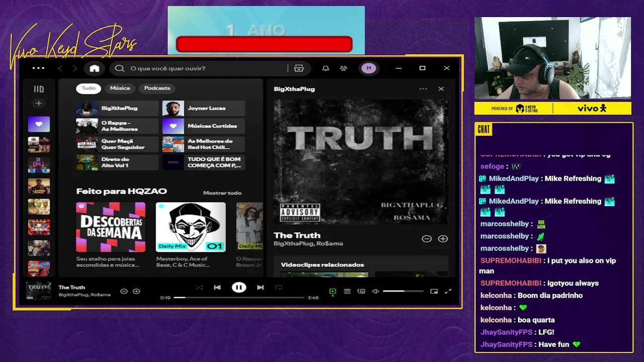Adjust the volume slider

pos(403,291)
